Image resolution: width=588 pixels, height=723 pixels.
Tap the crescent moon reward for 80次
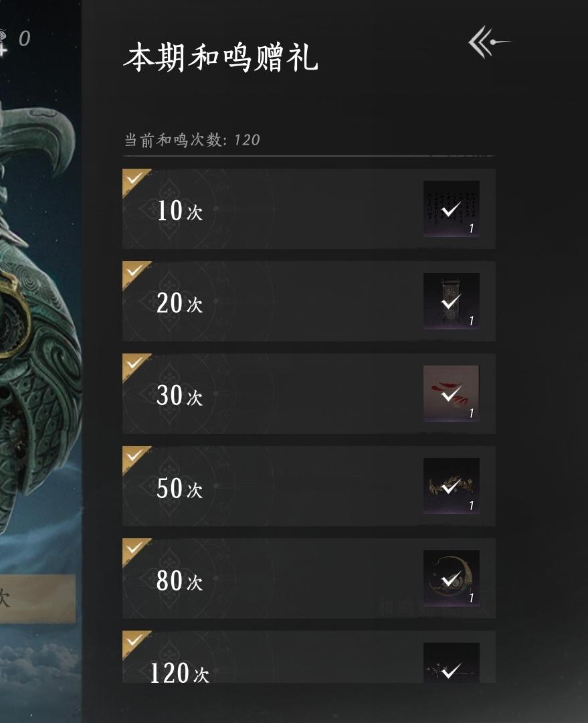point(452,578)
